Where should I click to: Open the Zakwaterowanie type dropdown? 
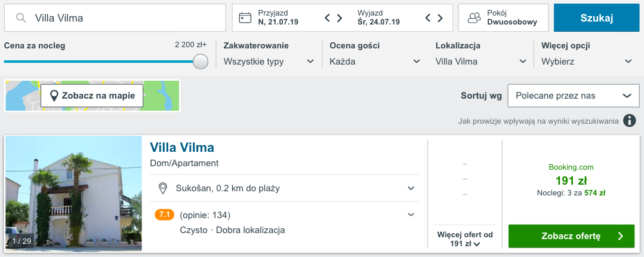click(x=269, y=62)
